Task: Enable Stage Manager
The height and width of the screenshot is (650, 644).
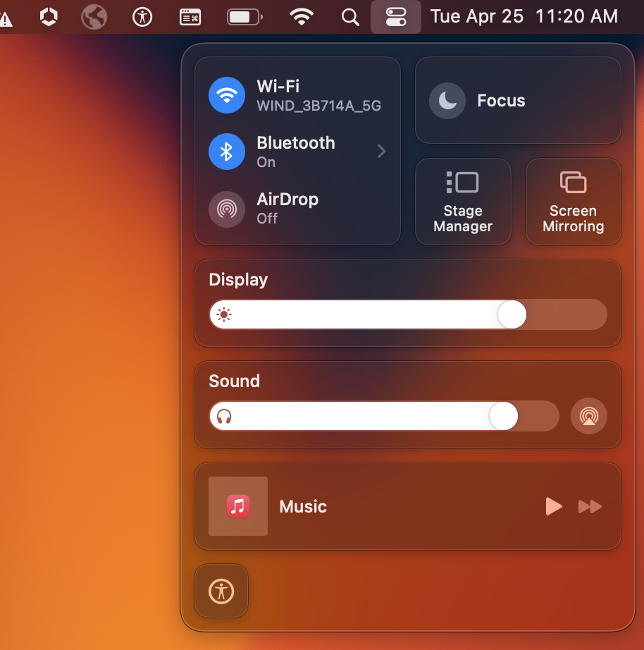Action: [x=463, y=202]
